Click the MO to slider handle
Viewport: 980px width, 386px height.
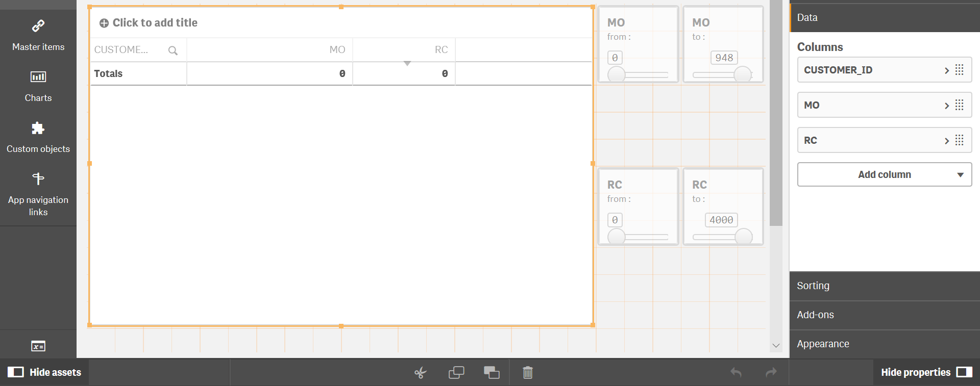tap(743, 75)
